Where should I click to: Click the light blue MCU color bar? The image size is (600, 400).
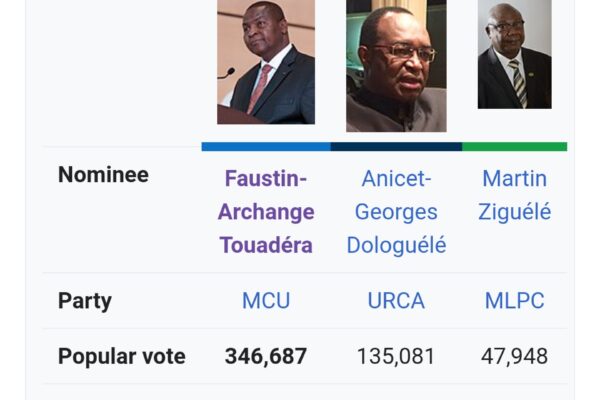[266, 147]
